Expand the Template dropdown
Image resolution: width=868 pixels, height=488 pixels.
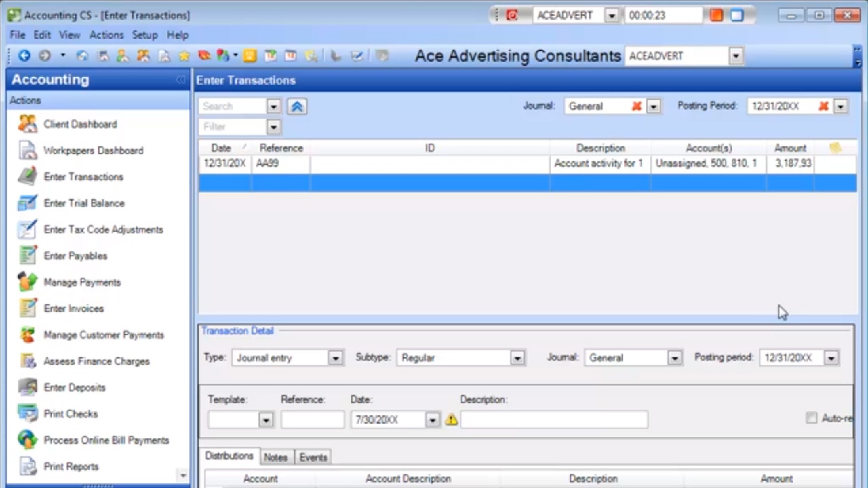pos(266,420)
